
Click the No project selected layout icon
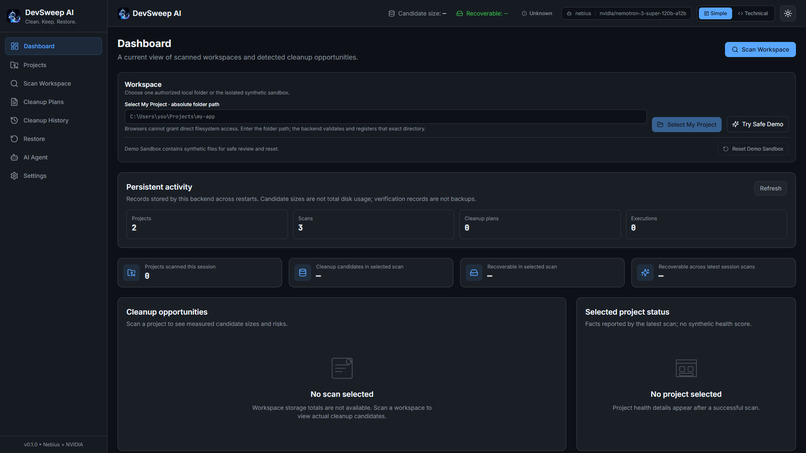tap(686, 368)
